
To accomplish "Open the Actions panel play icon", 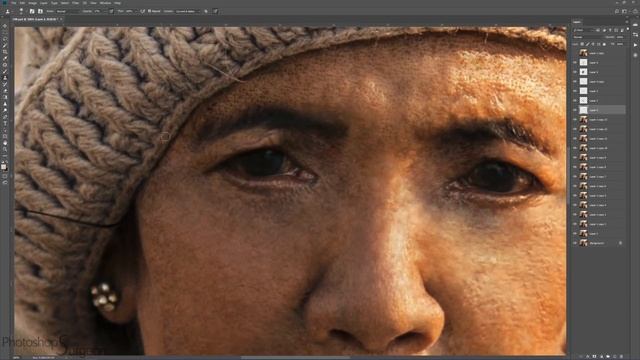I will click(636, 45).
